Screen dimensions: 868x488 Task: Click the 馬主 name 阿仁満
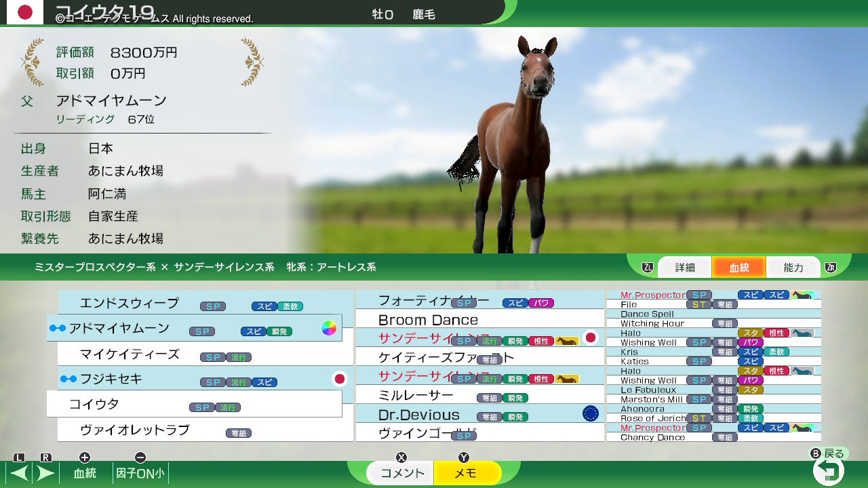(x=106, y=194)
